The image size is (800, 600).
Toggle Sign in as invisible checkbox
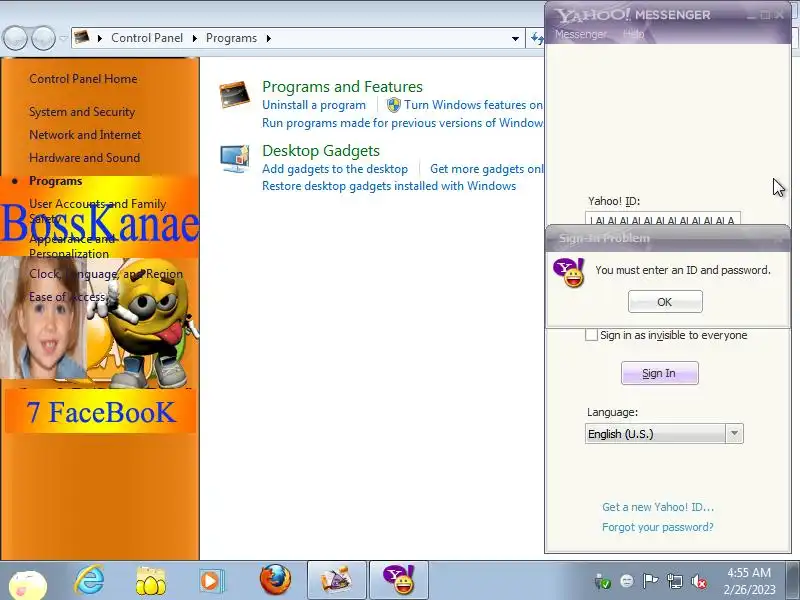tap(591, 335)
